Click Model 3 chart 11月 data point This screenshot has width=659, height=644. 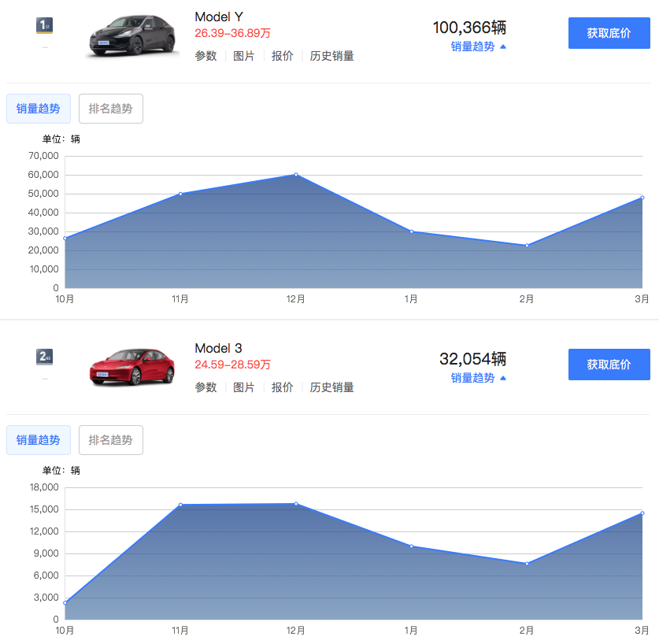[x=180, y=505]
